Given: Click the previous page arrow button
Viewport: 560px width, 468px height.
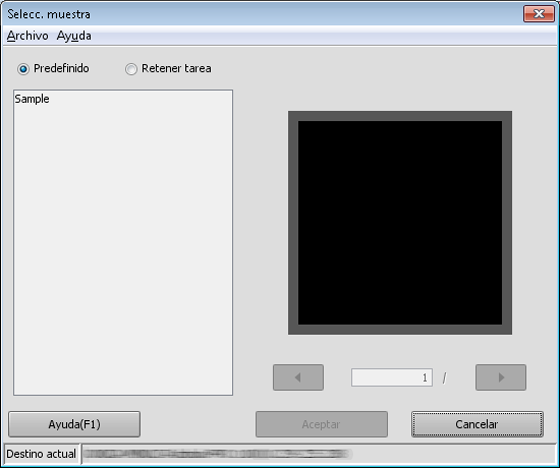Looking at the screenshot, I should pyautogui.click(x=298, y=377).
